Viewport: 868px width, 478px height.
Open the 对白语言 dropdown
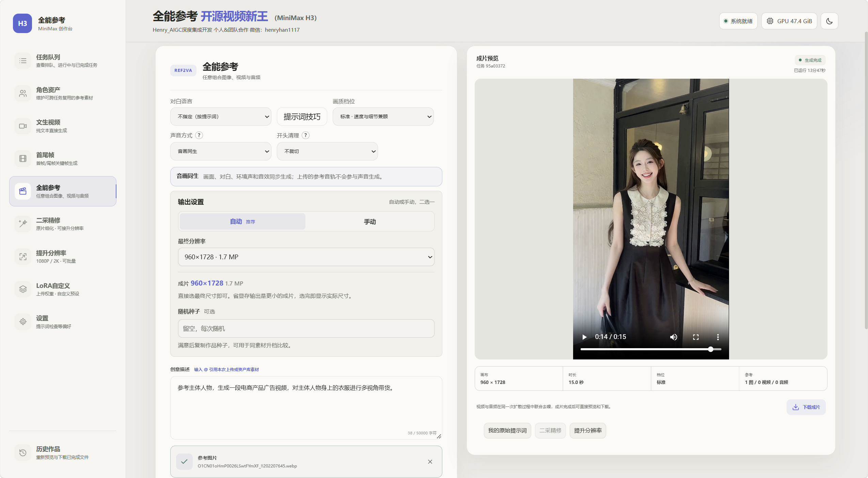(221, 117)
